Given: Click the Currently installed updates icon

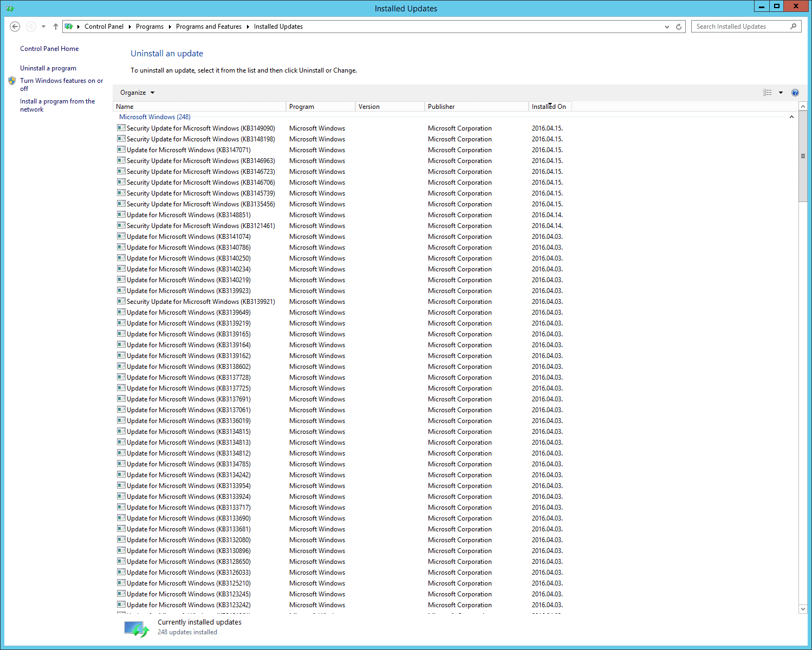Looking at the screenshot, I should pos(137,628).
